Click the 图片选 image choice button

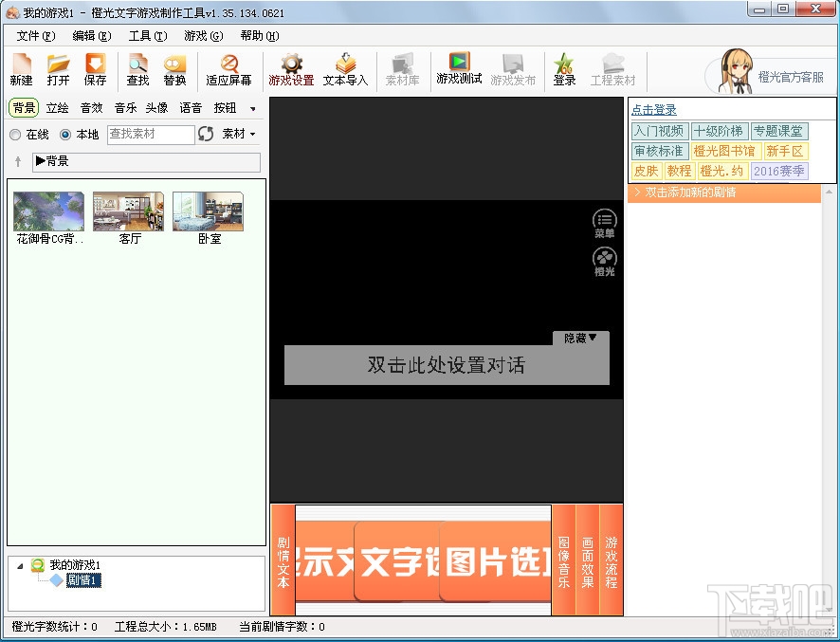[496, 561]
